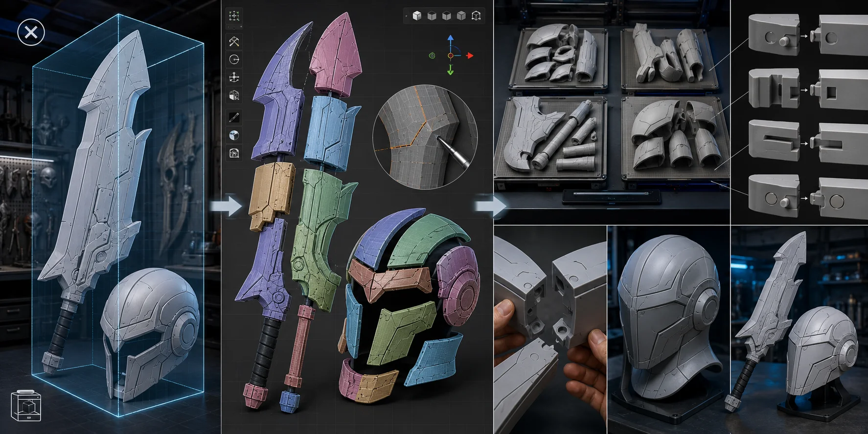Switch to the white solid cube shading mode
Viewport: 868px width, 434px height.
(x=417, y=16)
